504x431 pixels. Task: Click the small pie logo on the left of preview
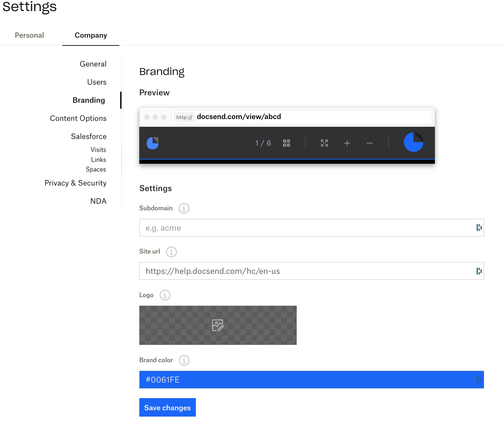153,143
